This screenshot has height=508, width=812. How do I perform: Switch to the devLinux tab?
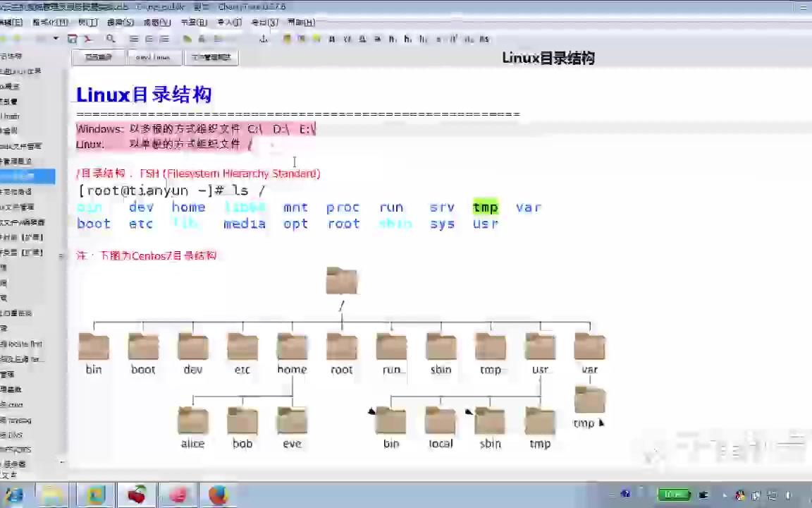click(x=153, y=57)
